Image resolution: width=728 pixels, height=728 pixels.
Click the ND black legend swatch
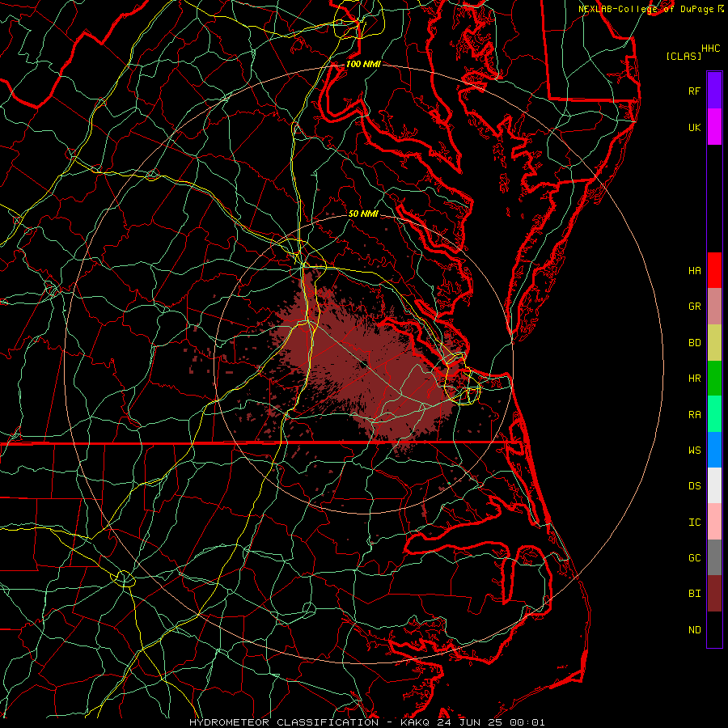[714, 629]
